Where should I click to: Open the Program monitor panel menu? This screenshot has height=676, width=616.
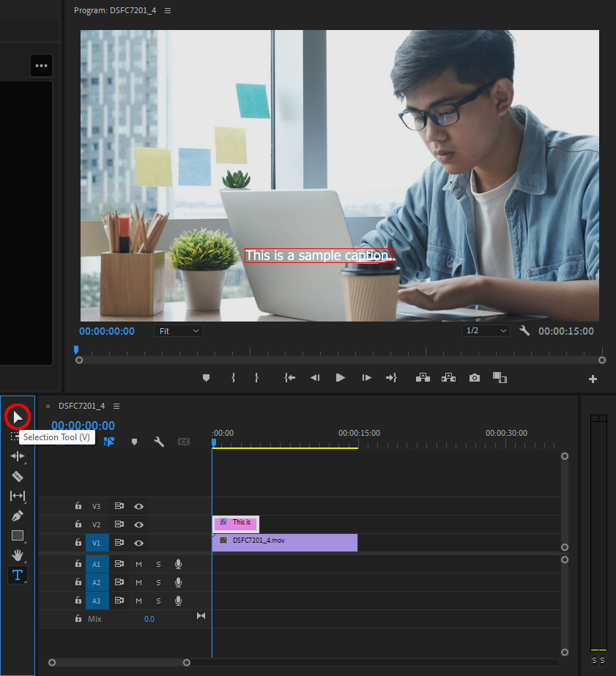[x=168, y=11]
